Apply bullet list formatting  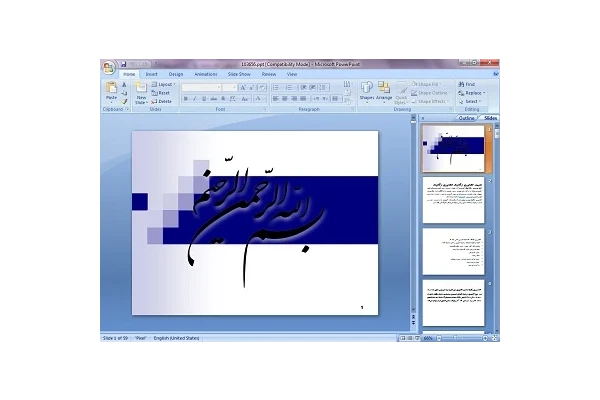tap(277, 88)
